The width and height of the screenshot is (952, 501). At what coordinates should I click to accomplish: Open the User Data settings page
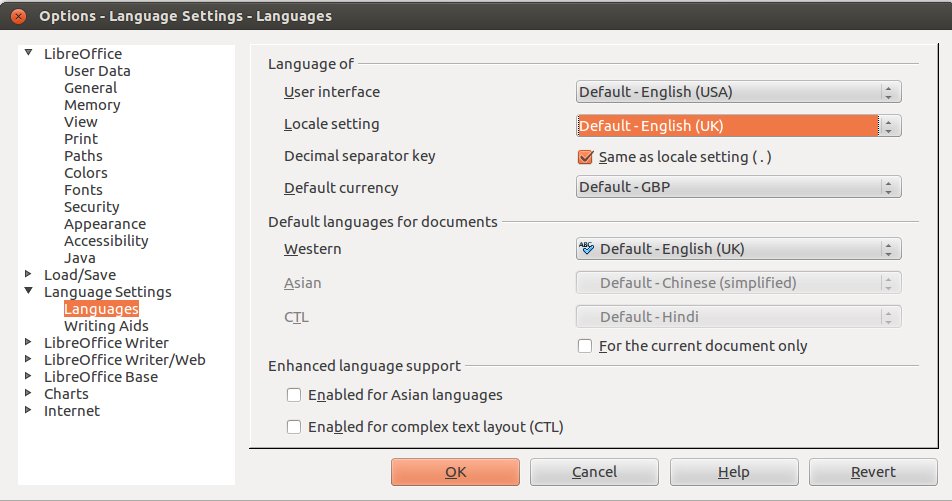(x=97, y=71)
